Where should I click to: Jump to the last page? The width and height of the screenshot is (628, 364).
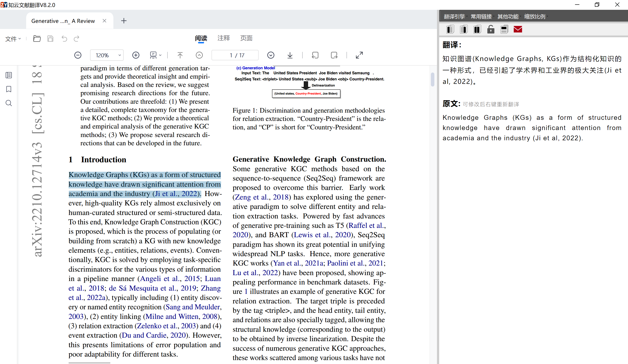tap(290, 55)
